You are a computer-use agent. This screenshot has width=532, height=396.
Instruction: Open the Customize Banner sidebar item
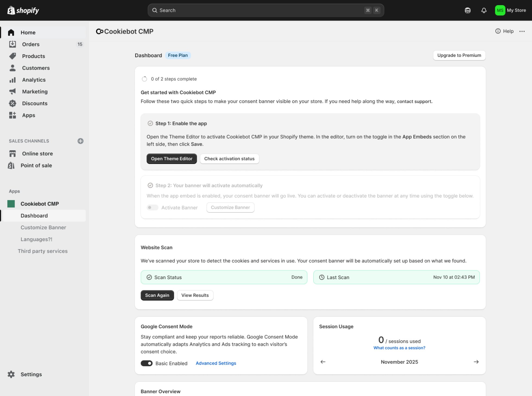click(43, 228)
